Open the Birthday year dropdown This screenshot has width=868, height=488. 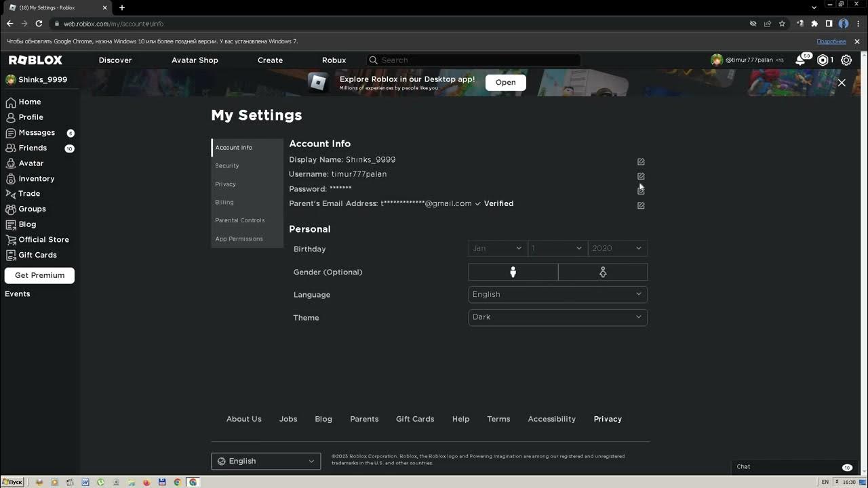[617, 248]
